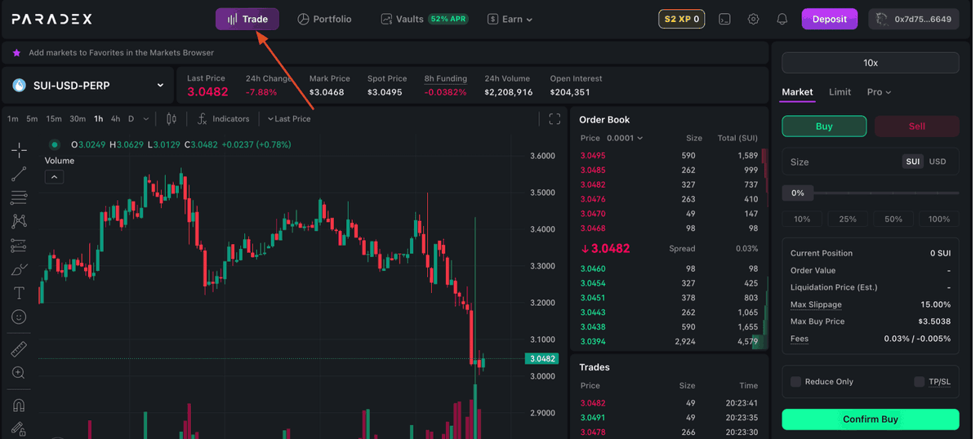Select the 1m timeframe

[x=13, y=119]
